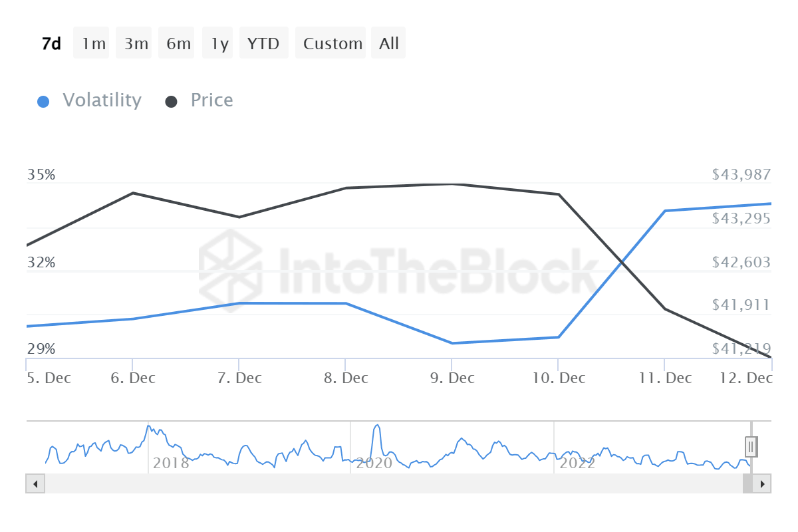Screen dimensions: 798x532
Task: Grab the navigator range handle
Action: tap(751, 446)
